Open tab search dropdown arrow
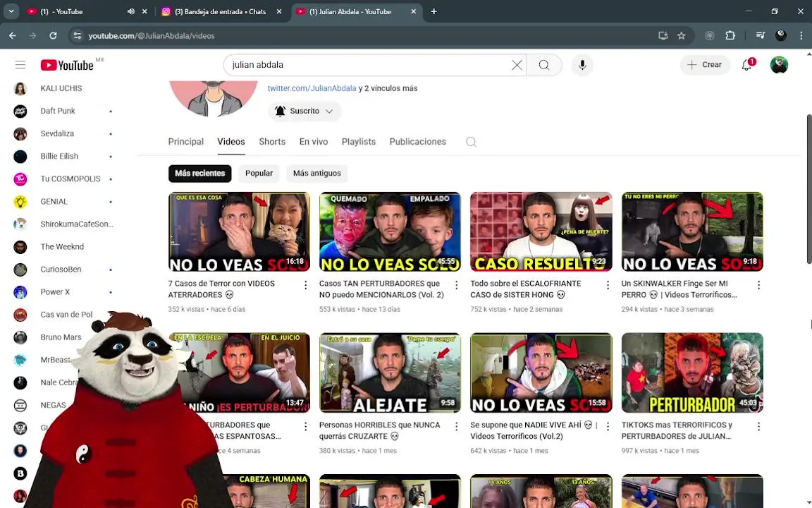This screenshot has width=812, height=508. (x=11, y=11)
